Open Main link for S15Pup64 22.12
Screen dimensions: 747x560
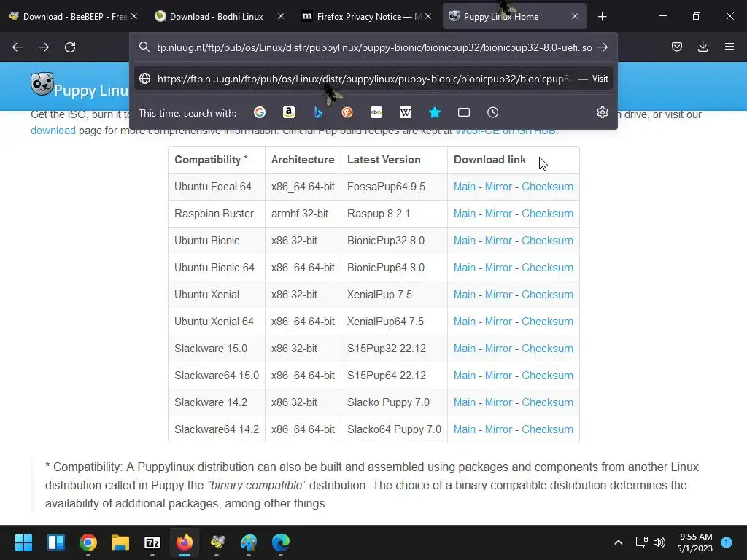pyautogui.click(x=465, y=376)
